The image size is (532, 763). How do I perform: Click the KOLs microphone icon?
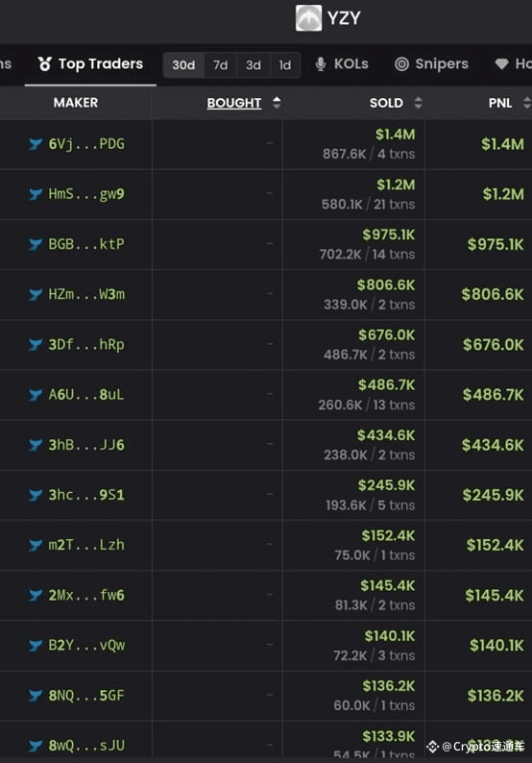pyautogui.click(x=321, y=64)
